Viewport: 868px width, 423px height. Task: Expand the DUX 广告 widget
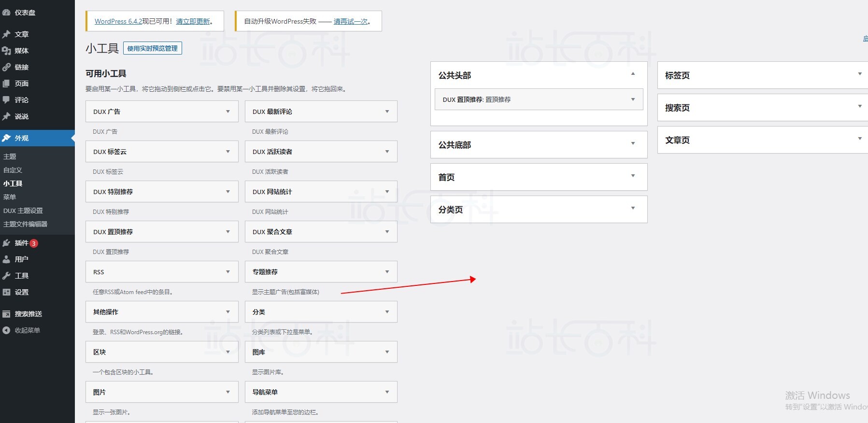coord(228,112)
